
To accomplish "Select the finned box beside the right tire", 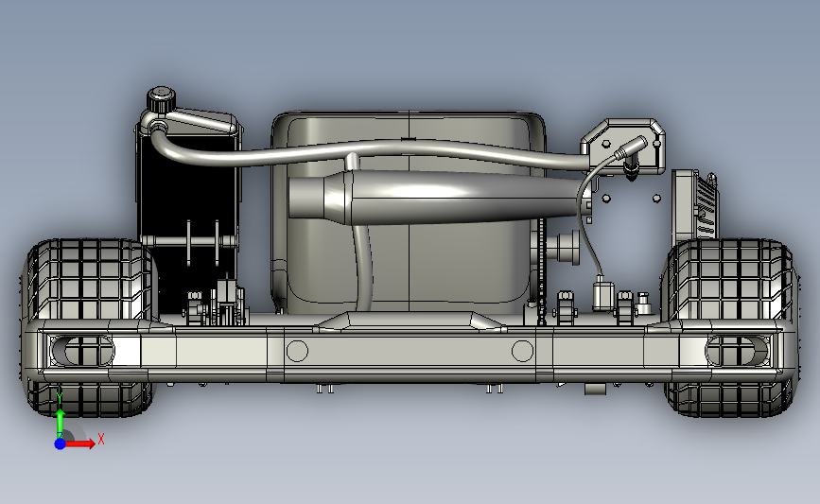I will click(x=694, y=205).
